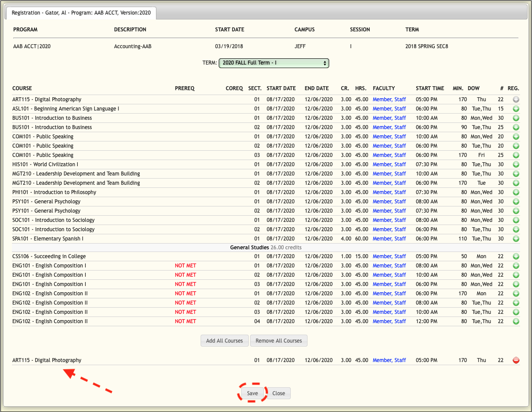Add PHI101 Introduction to Philosophy course

(516, 192)
